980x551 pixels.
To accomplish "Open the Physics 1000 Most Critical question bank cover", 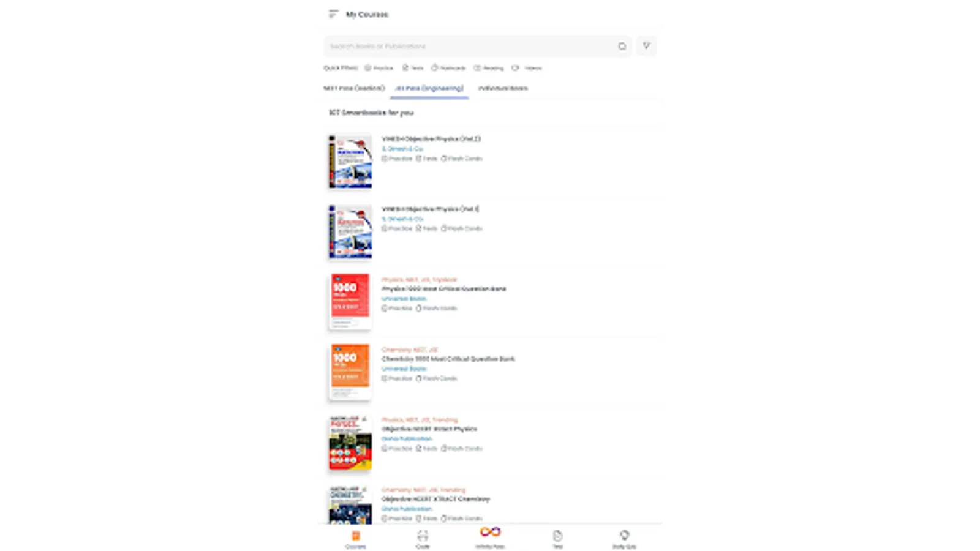I will (349, 300).
